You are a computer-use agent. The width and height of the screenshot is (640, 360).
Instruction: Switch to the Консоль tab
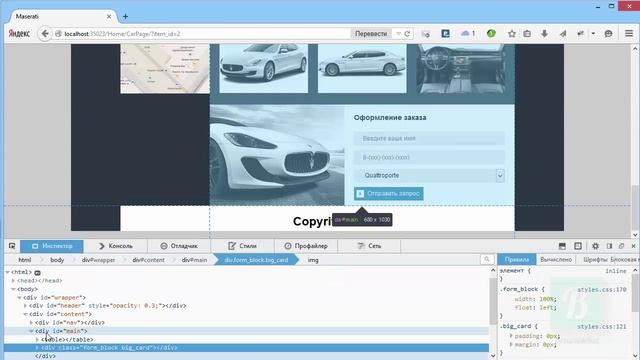[116, 246]
